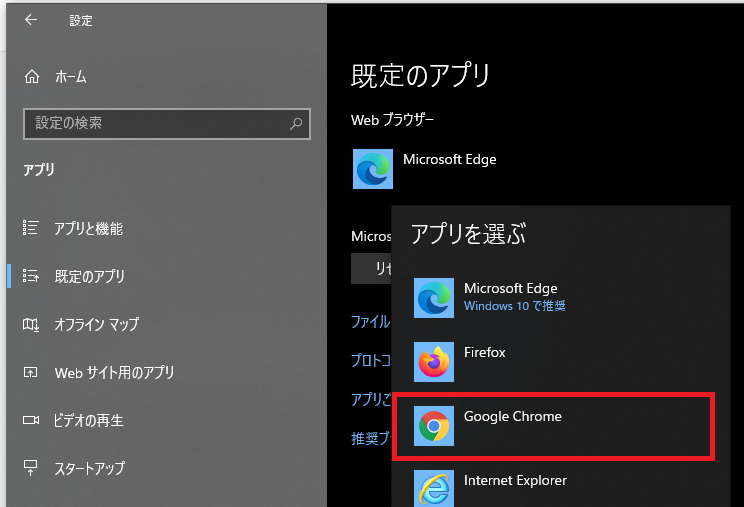The height and width of the screenshot is (507, 744).
Task: Choose the Firefox icon in the app picker
Action: click(x=434, y=362)
